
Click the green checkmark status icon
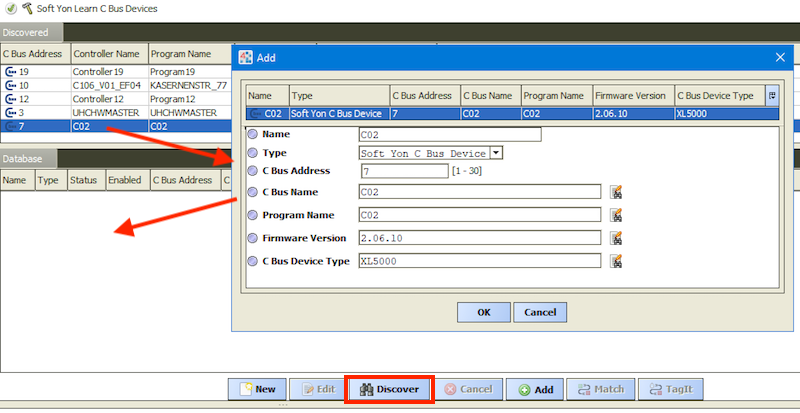click(x=10, y=8)
